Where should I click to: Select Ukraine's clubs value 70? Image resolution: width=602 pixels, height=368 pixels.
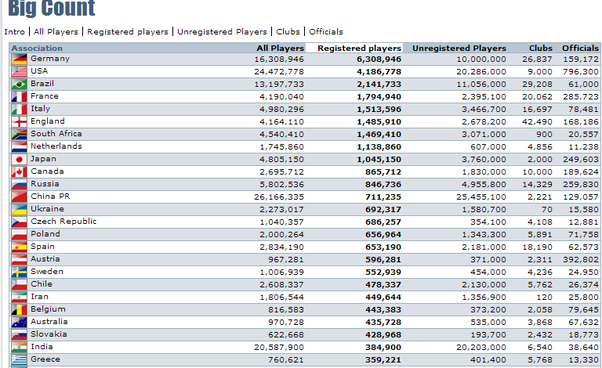point(547,210)
